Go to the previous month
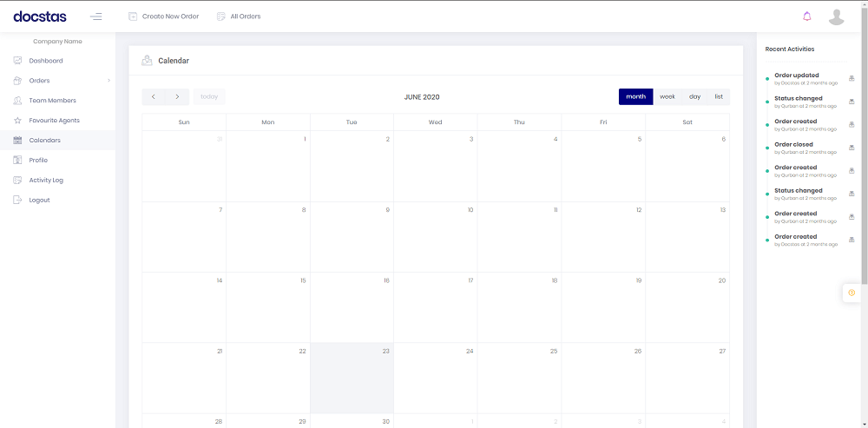The image size is (868, 428). (x=154, y=96)
